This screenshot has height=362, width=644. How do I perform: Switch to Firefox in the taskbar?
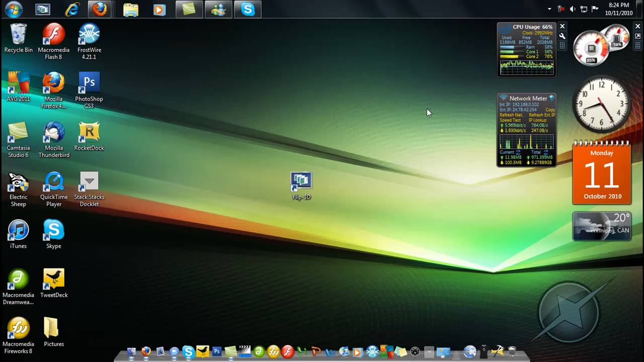coord(99,9)
